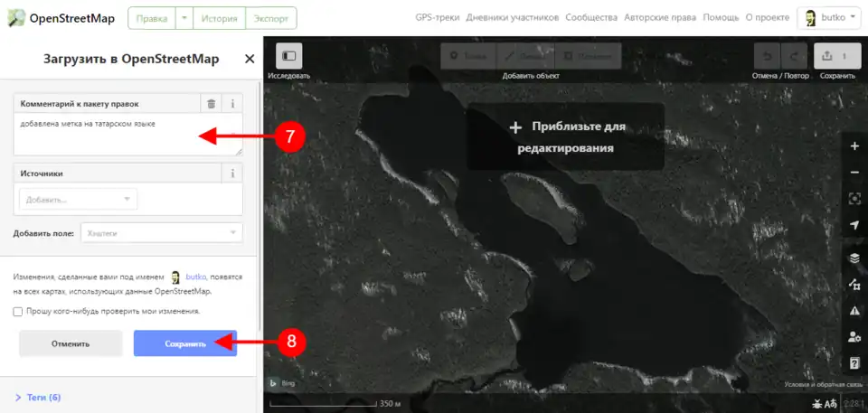Open the issues warning triangle icon
This screenshot has width=868, height=413.
click(854, 311)
